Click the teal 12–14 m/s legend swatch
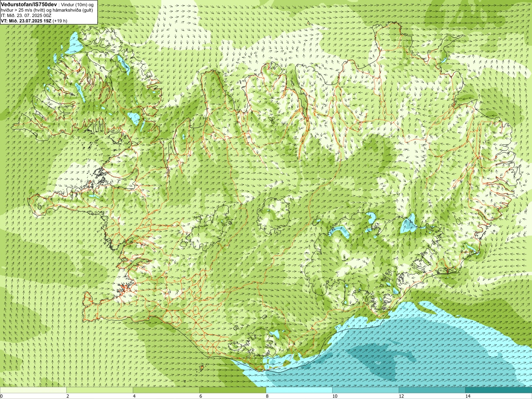Screen dimensions: 532x399 432,390
